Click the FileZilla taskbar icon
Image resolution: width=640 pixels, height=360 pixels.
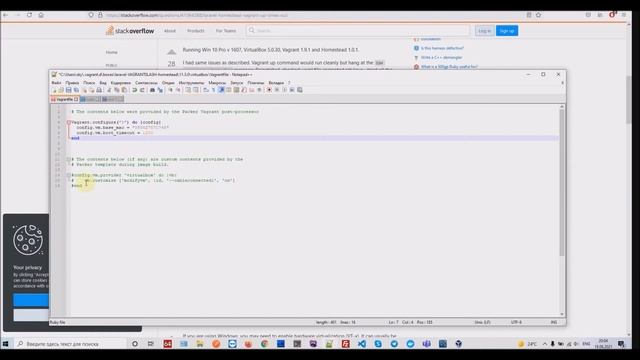click(345, 344)
